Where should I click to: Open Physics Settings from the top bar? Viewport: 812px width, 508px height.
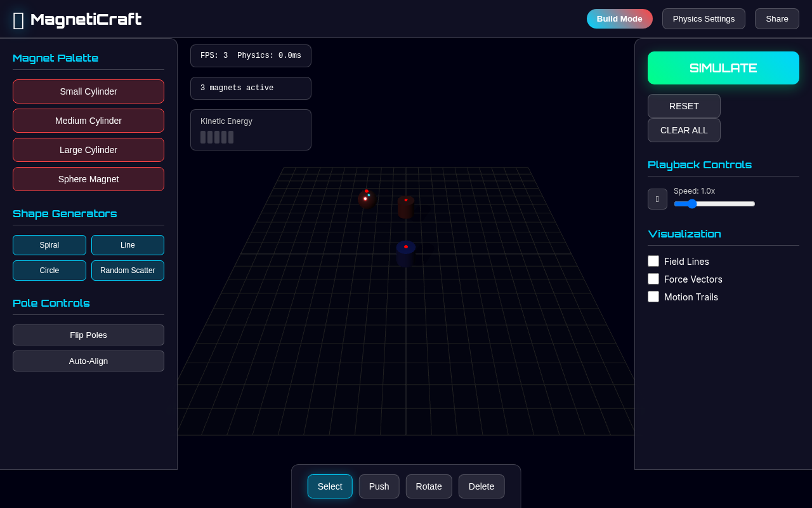tap(704, 18)
